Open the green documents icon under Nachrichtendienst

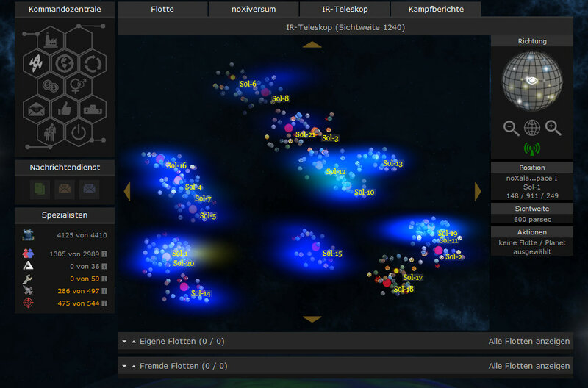pyautogui.click(x=40, y=189)
